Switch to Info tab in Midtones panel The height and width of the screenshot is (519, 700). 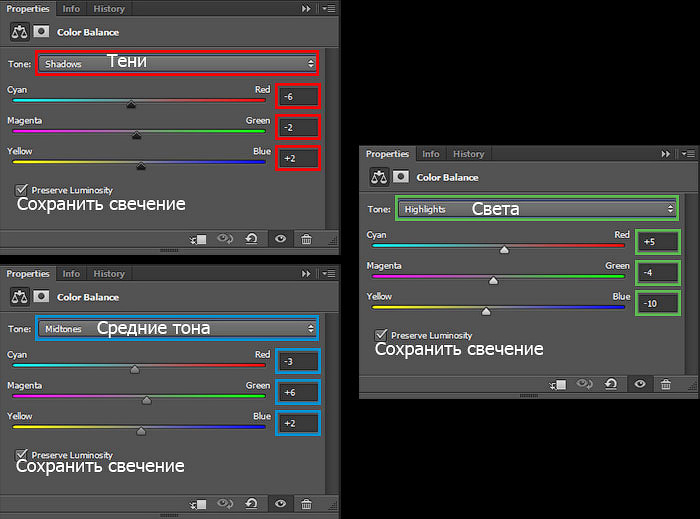pyautogui.click(x=71, y=274)
